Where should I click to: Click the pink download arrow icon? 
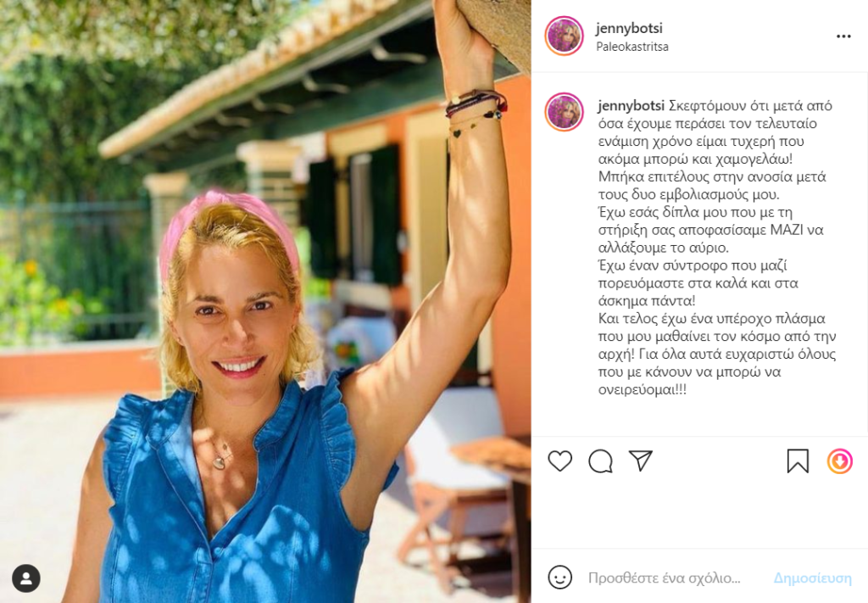[840, 461]
